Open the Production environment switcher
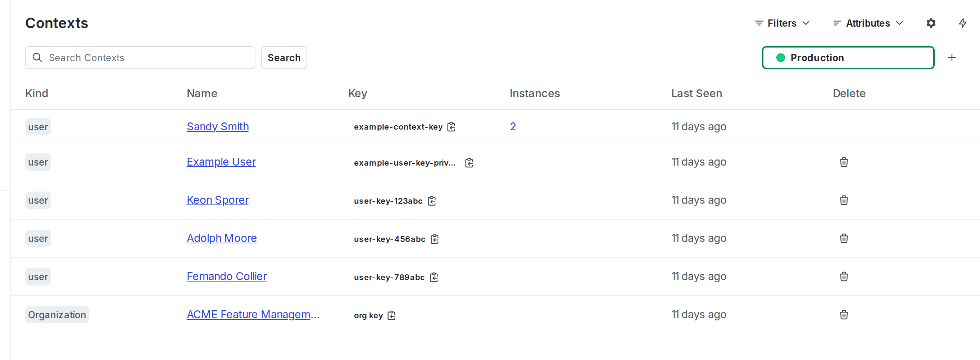This screenshot has height=360, width=980. pos(848,58)
